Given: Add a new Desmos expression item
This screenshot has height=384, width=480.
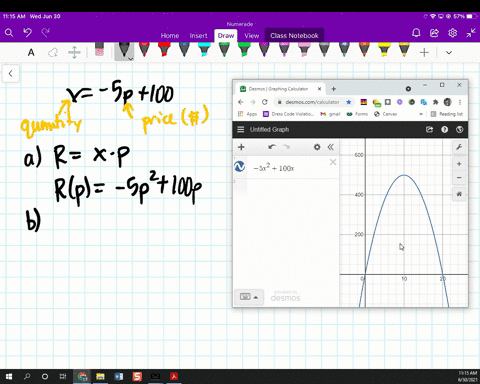Looking at the screenshot, I should (241, 147).
